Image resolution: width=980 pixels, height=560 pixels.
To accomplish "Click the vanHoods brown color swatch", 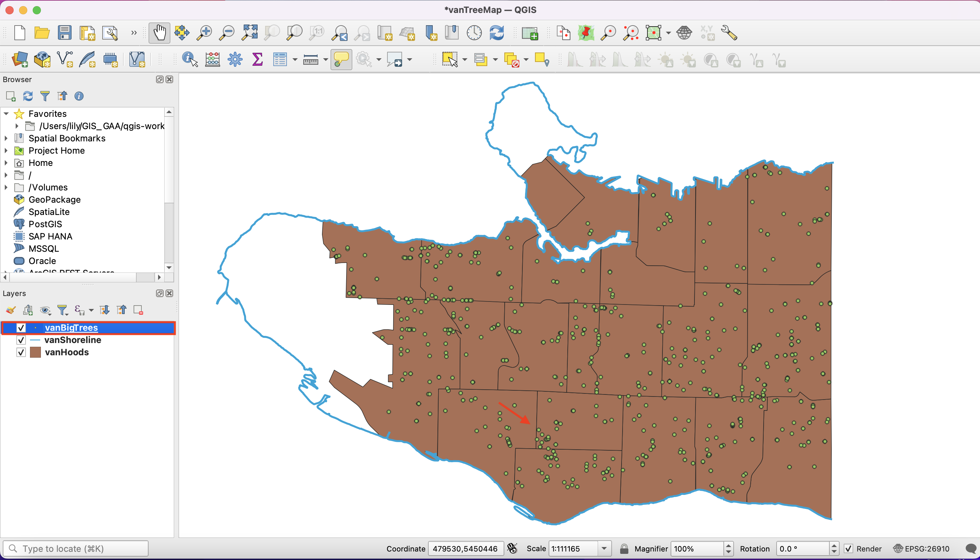I will pos(35,352).
